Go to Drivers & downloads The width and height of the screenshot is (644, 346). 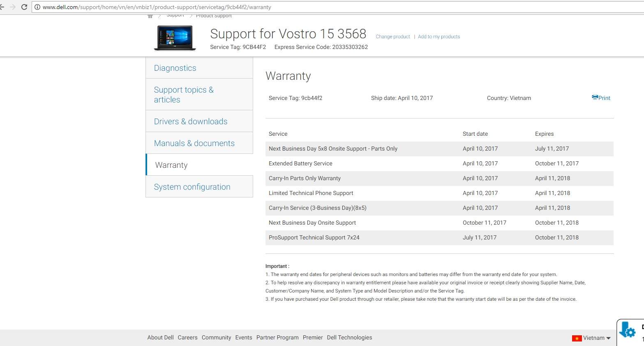[x=199, y=121]
